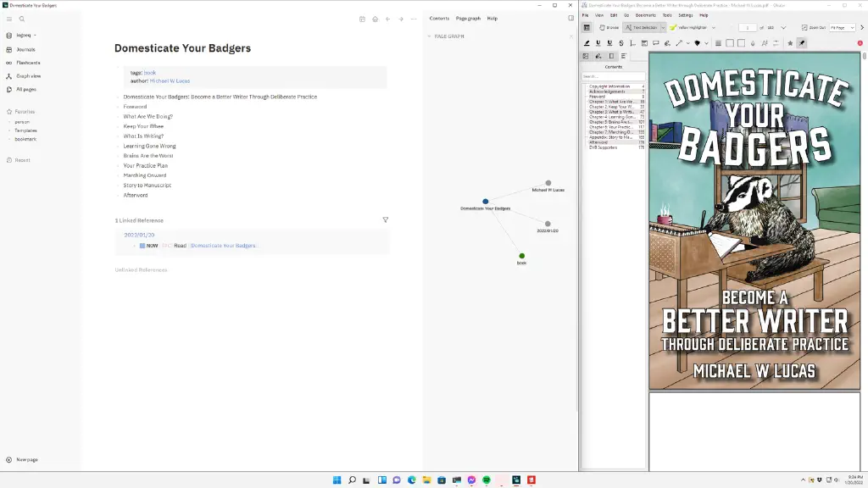The width and height of the screenshot is (868, 488).
Task: Switch to Contents tab in Logseq sidebar
Action: [439, 19]
